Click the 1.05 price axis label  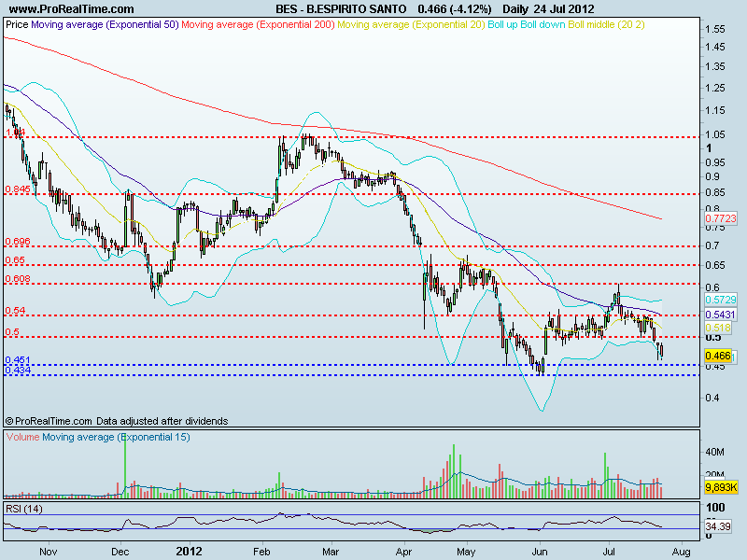(x=715, y=134)
